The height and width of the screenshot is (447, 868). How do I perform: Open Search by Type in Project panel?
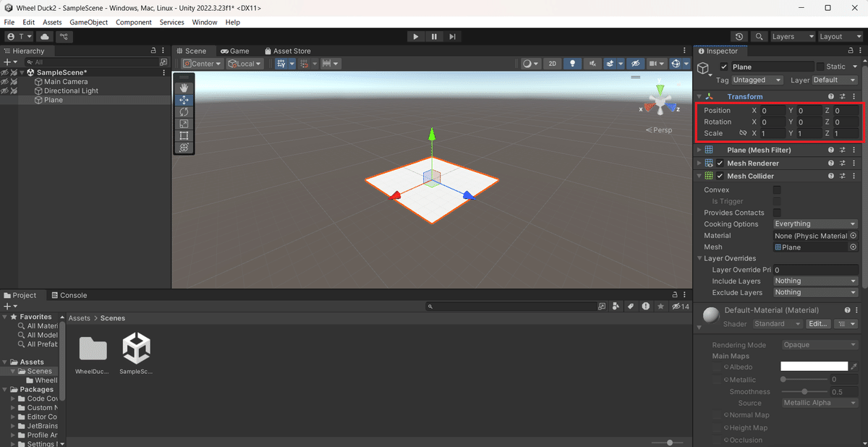(616, 307)
